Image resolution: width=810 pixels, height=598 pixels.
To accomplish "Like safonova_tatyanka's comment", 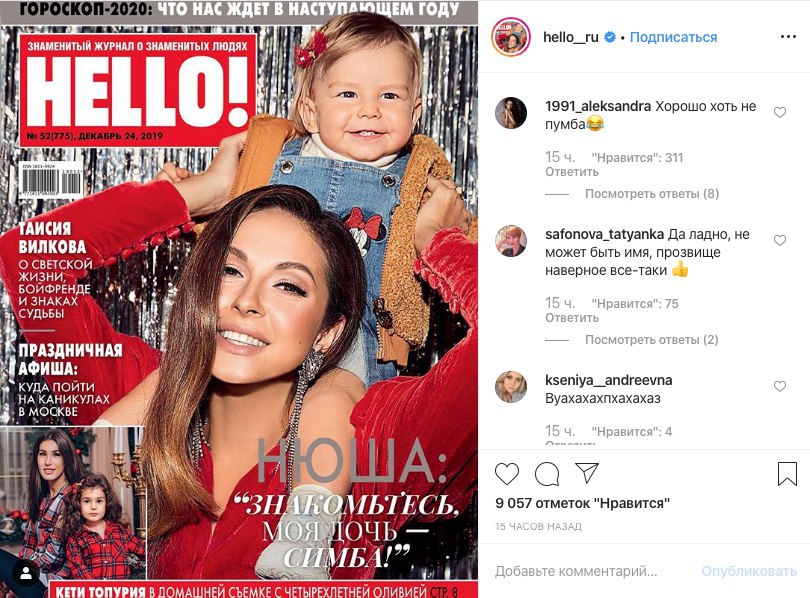I will (780, 240).
